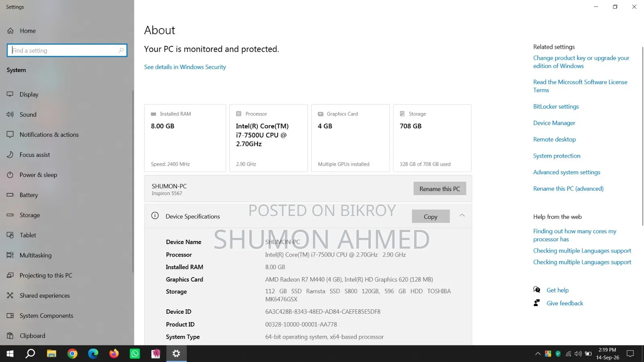Click the Product ID value 00328-10000-00001-AA778
This screenshot has width=644, height=362.
click(x=301, y=325)
